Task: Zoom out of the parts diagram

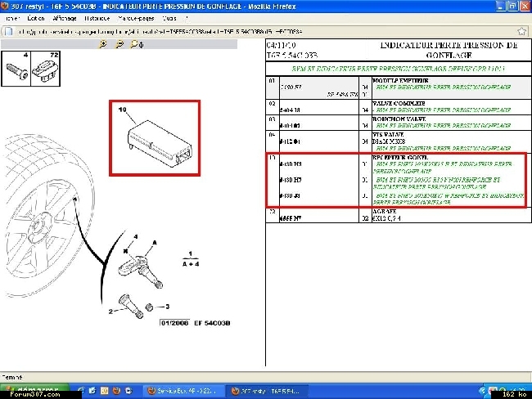Action: 119,44
